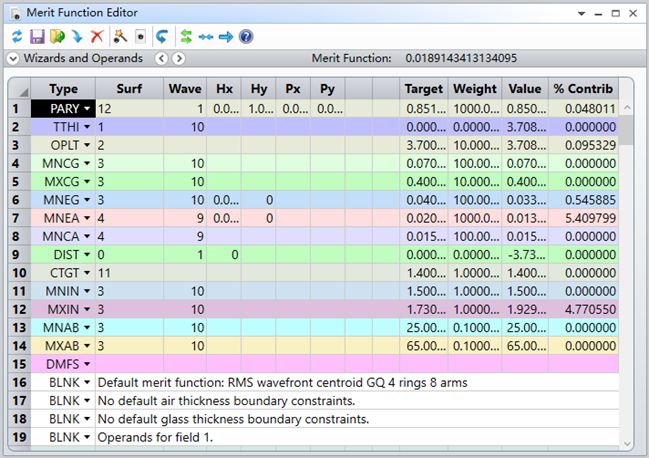Click the % Contrib column header

584,88
